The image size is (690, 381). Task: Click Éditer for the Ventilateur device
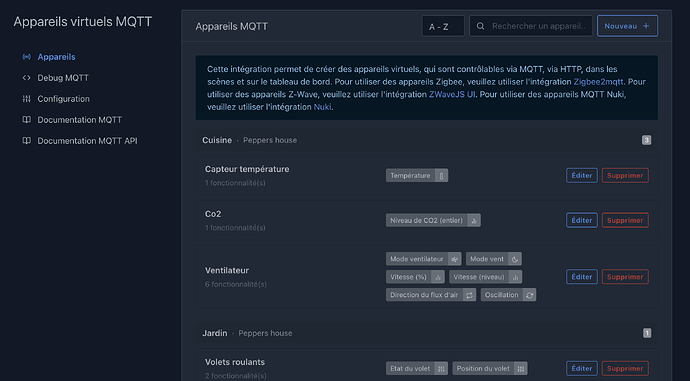point(582,277)
